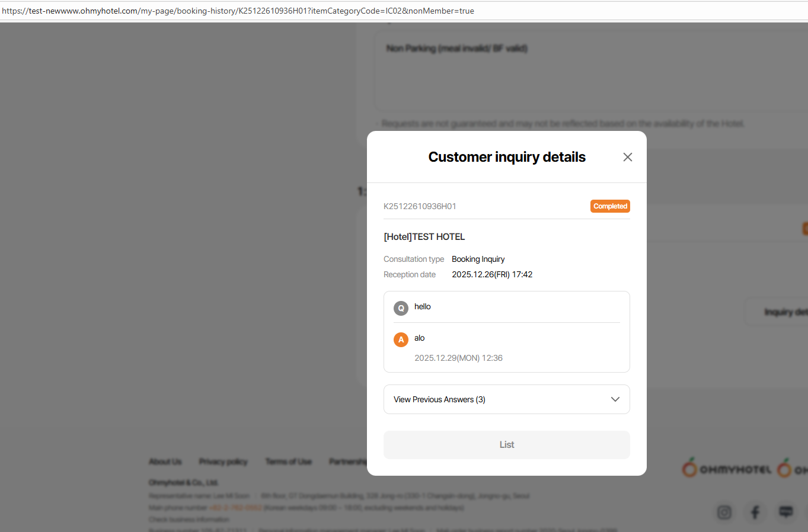Click the Consultation type label
Screen dimensions: 808x532
point(414,259)
